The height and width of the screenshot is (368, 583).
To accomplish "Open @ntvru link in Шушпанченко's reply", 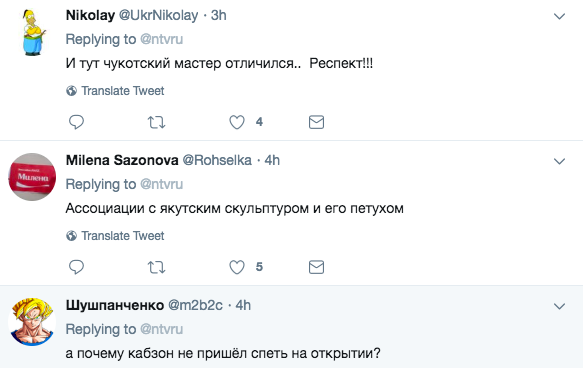I will [162, 329].
